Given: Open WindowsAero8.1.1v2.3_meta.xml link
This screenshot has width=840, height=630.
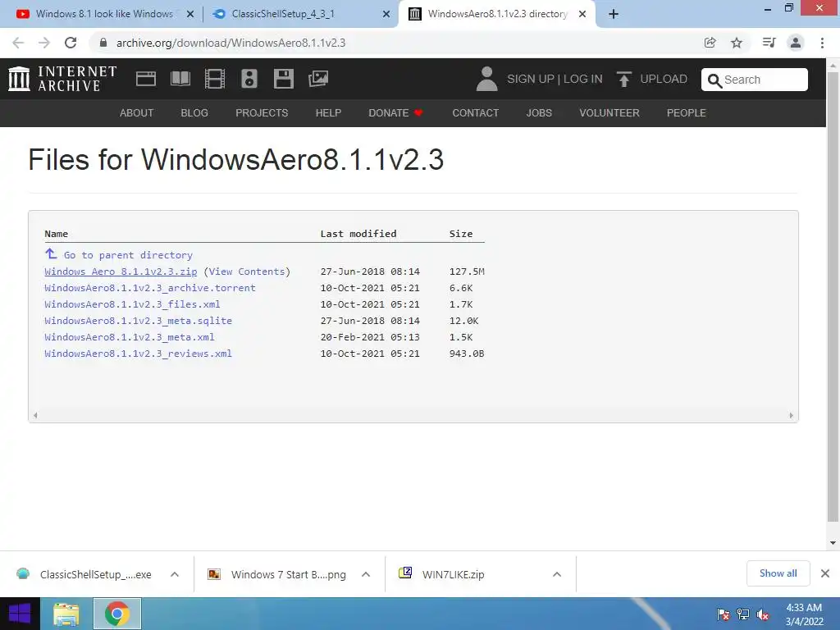Looking at the screenshot, I should tap(130, 337).
